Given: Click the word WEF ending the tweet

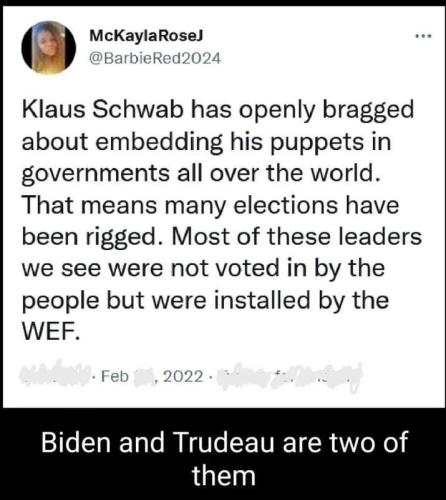Looking at the screenshot, I should pos(51,331).
